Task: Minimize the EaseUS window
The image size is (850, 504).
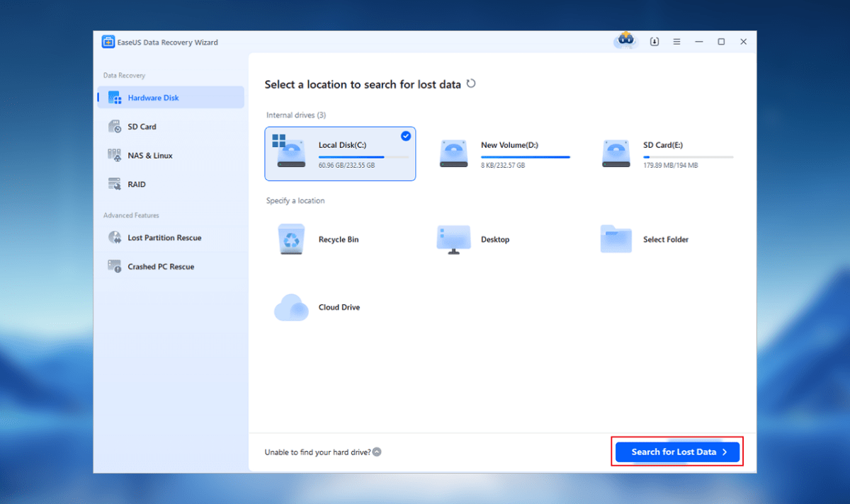Action: (699, 42)
